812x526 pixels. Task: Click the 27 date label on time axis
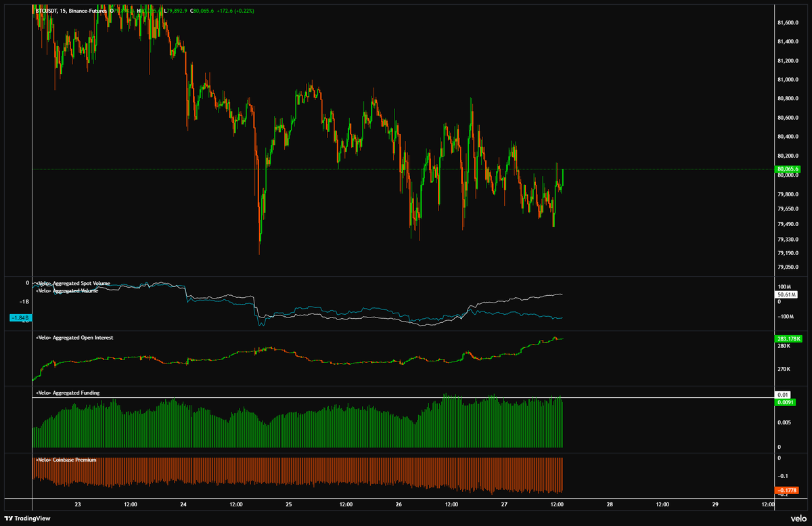(504, 505)
